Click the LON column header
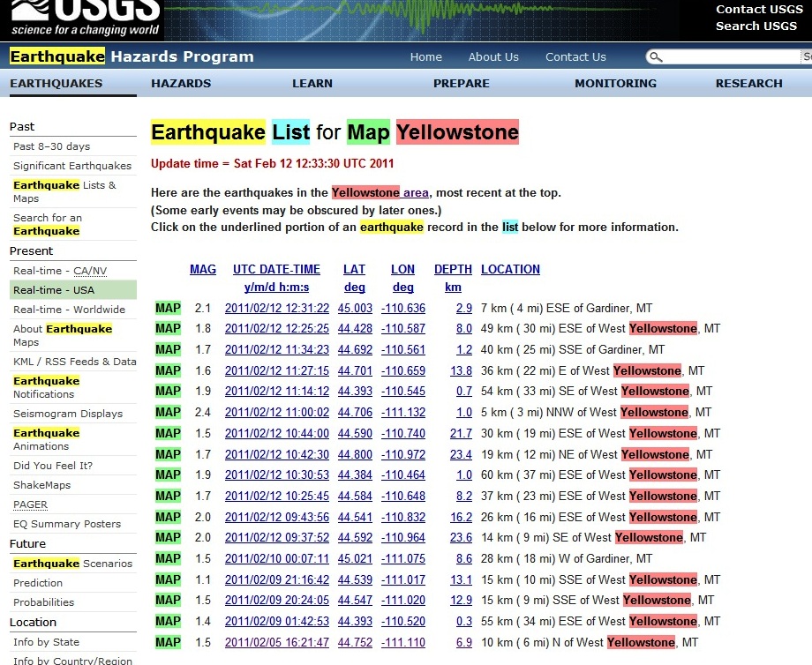 pos(402,270)
